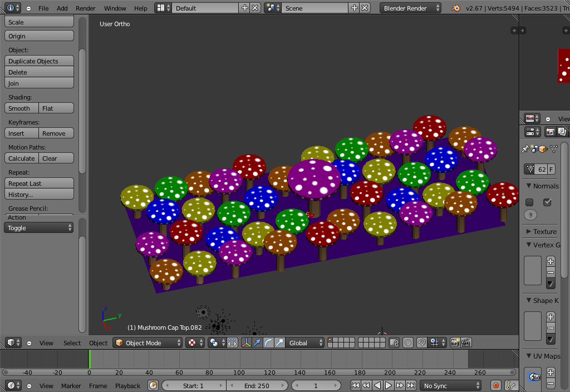570x392 pixels.
Task: Open the Render menu
Action: [x=85, y=8]
